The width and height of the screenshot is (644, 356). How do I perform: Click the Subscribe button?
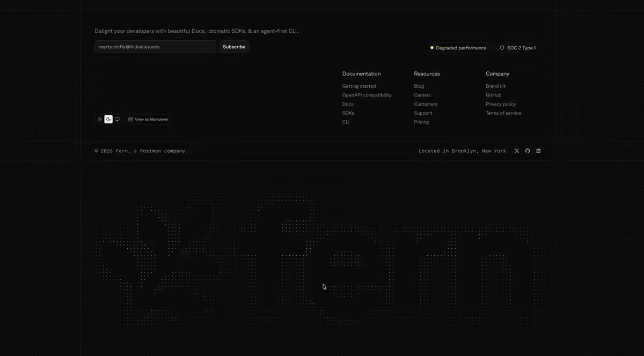(x=234, y=47)
